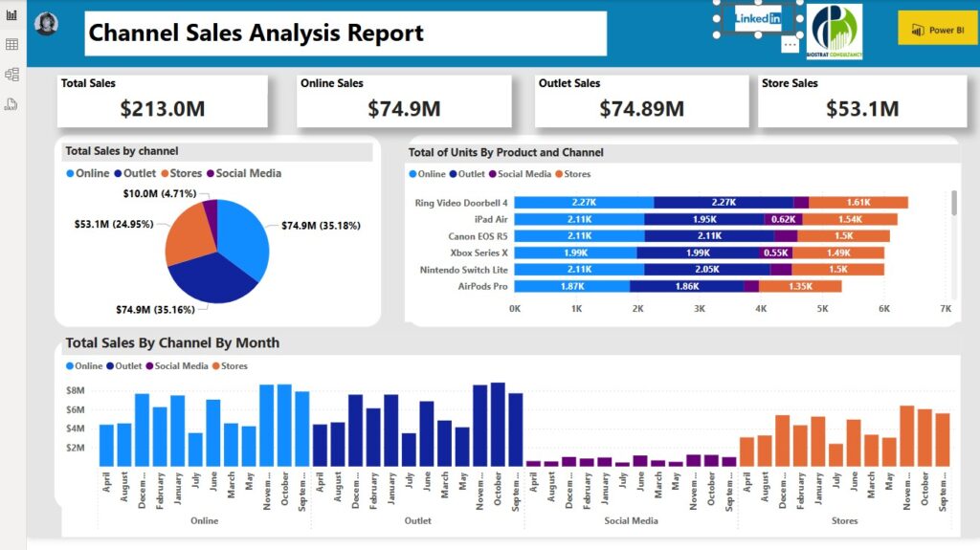980x550 pixels.
Task: Select the Store Sales card
Action: coord(862,100)
